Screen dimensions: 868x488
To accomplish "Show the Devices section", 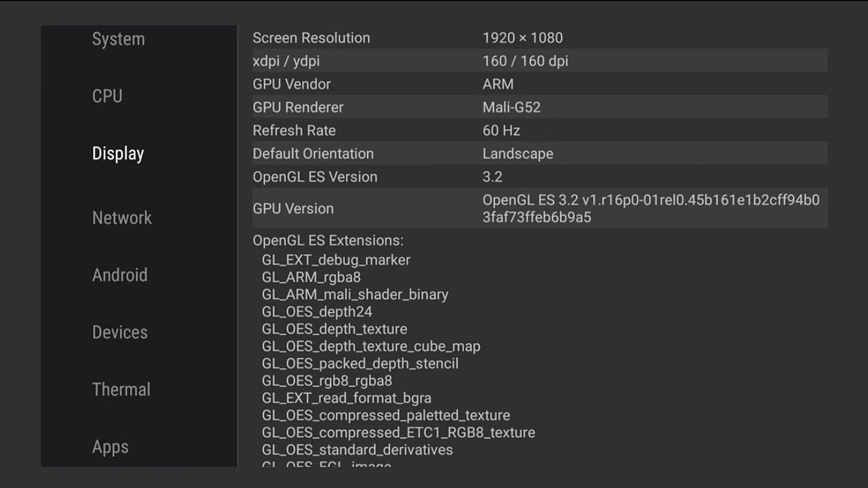I will coord(119,332).
